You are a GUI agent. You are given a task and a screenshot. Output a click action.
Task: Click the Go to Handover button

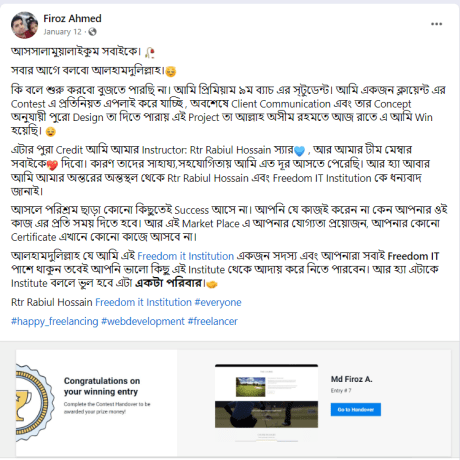pyautogui.click(x=356, y=409)
